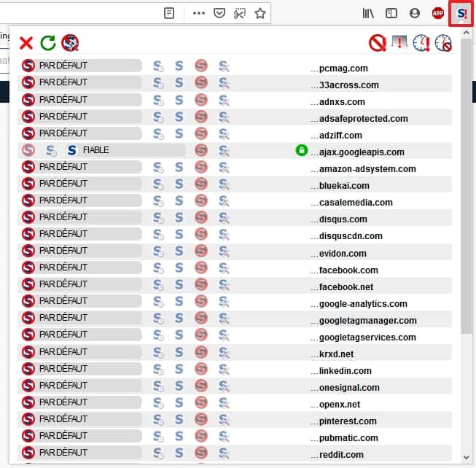Image resolution: width=476 pixels, height=468 pixels.
Task: Set evidon.com to Trusted
Action: coord(179,251)
